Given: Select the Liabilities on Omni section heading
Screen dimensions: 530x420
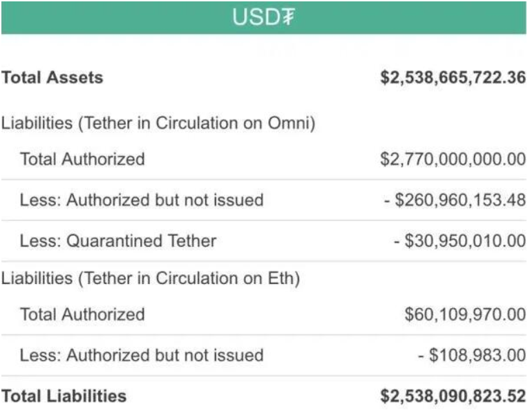Looking at the screenshot, I should (x=158, y=124).
